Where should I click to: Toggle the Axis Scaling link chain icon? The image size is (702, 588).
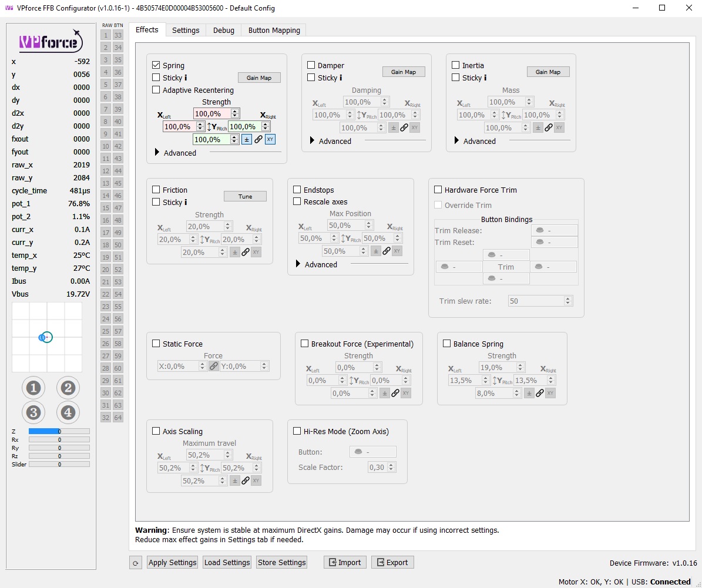tap(246, 481)
